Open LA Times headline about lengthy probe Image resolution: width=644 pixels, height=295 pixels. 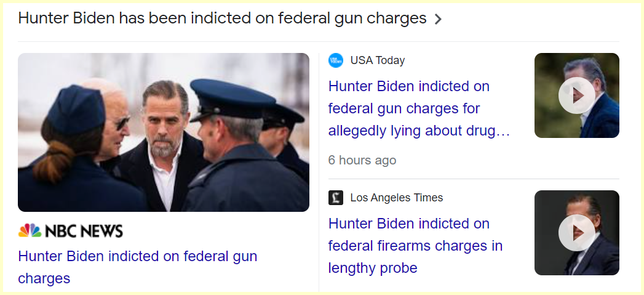tap(415, 246)
